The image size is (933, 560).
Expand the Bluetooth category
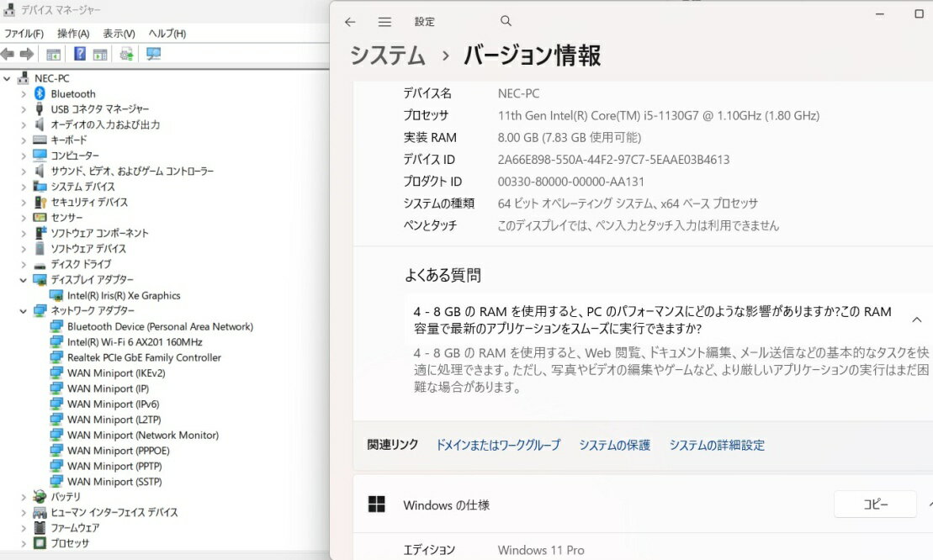tap(24, 94)
